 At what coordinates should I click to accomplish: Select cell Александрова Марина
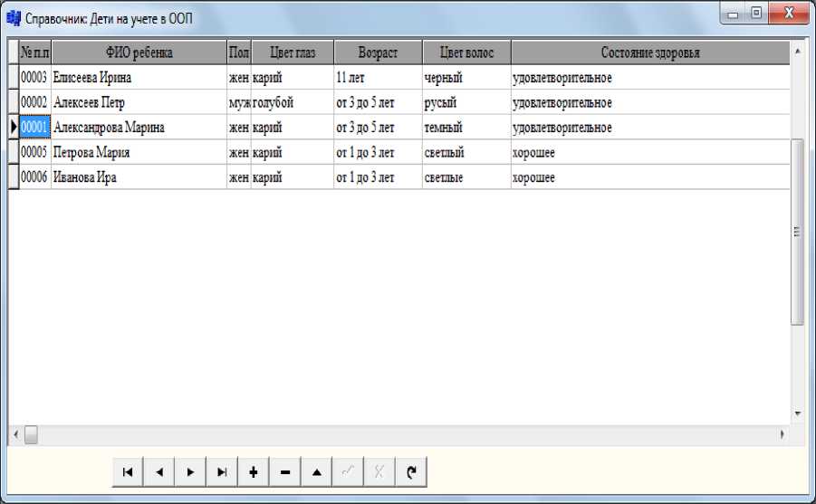coord(139,127)
